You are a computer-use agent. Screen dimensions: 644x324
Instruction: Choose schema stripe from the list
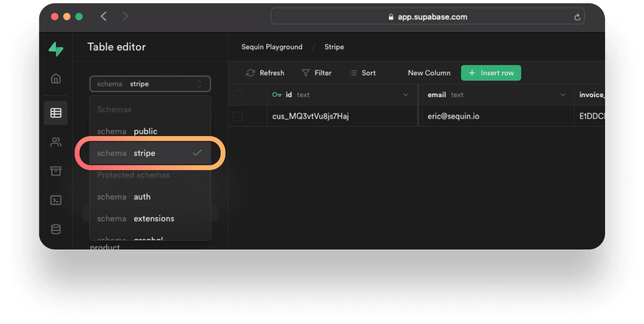[x=150, y=153]
